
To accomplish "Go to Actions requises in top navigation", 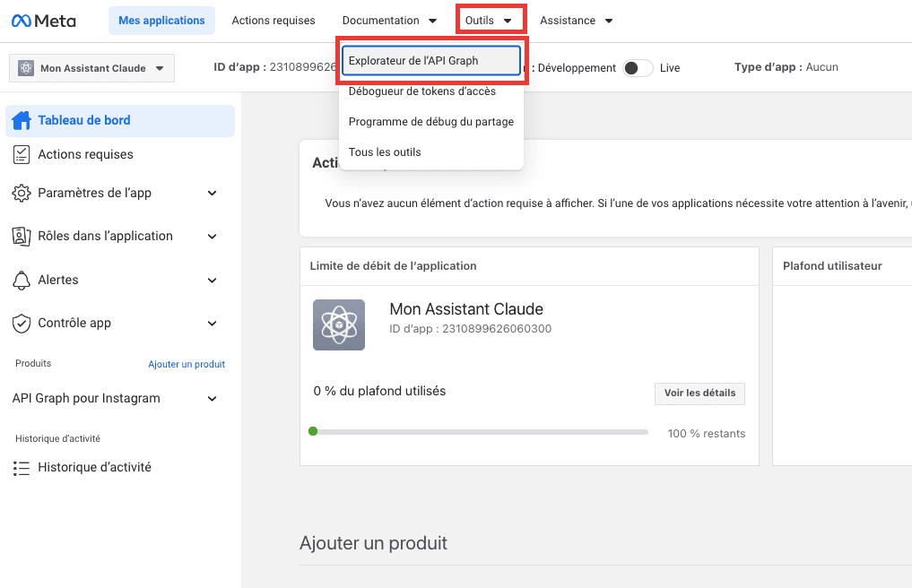I will pos(274,21).
